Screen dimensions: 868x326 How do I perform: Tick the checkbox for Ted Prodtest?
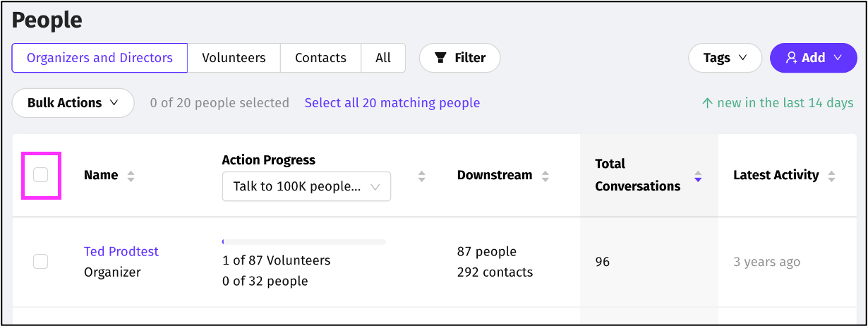(x=41, y=262)
